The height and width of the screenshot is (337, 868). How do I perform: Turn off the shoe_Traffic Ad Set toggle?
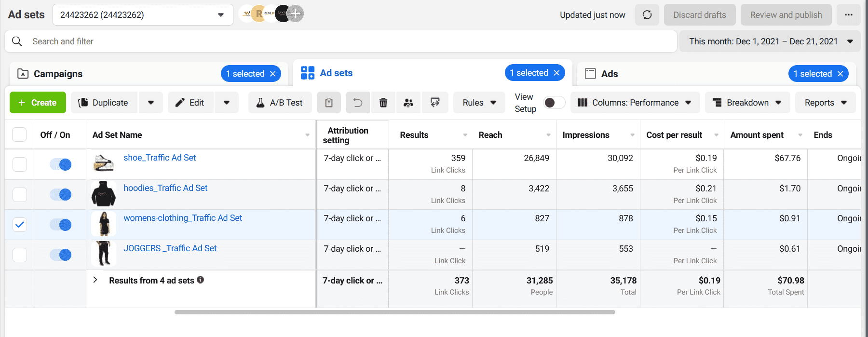pos(61,164)
